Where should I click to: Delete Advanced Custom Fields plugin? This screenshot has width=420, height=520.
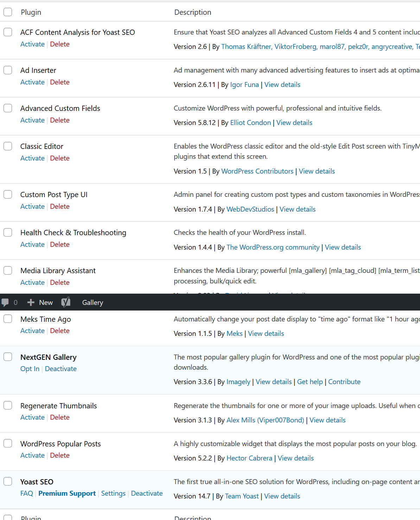coord(60,120)
